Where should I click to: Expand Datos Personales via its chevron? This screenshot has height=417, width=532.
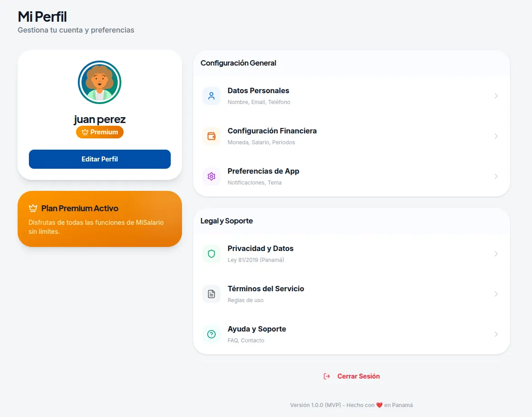click(x=496, y=96)
